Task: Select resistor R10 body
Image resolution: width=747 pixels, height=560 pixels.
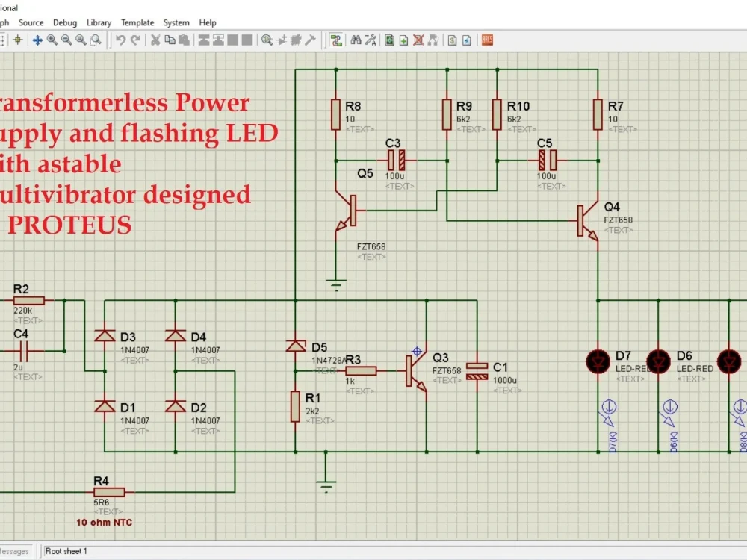Action: point(497,114)
